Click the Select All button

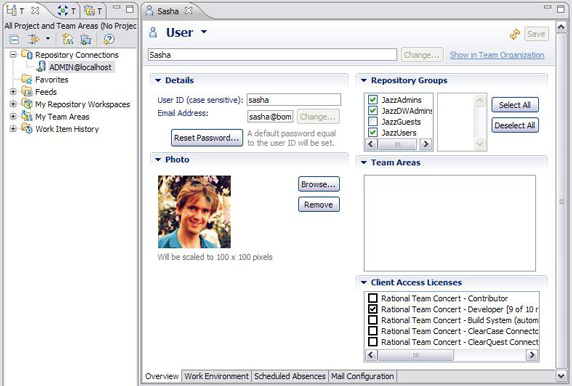515,105
